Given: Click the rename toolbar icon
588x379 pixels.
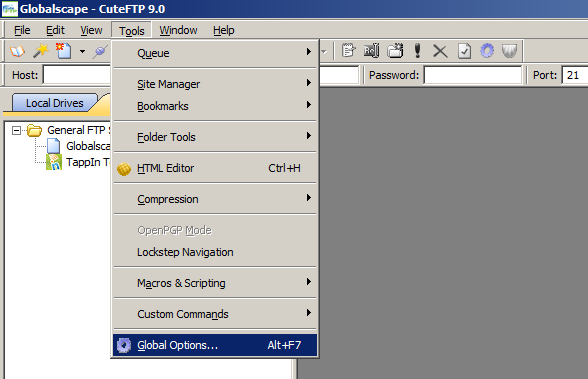Looking at the screenshot, I should pyautogui.click(x=372, y=51).
